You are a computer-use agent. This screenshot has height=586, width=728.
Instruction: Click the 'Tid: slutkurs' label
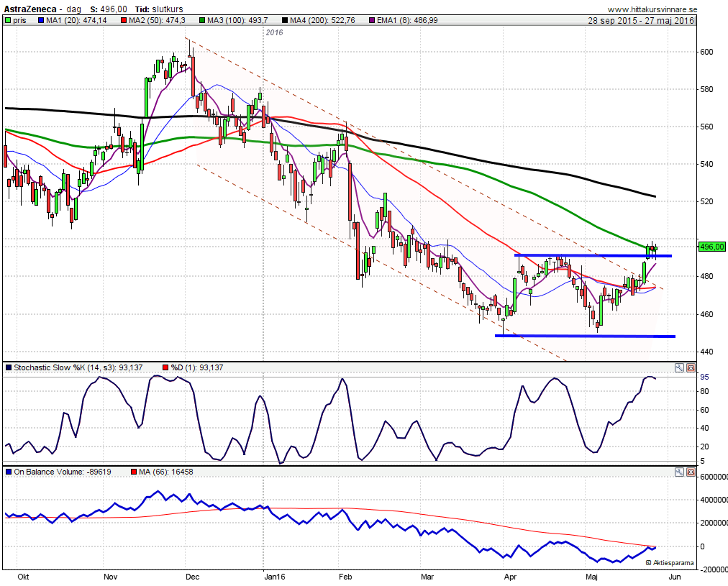(159, 9)
